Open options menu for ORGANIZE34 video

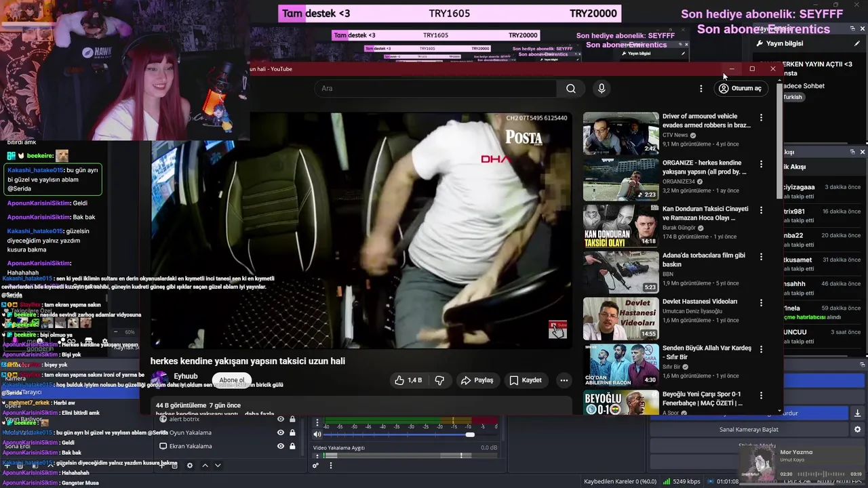pos(761,164)
